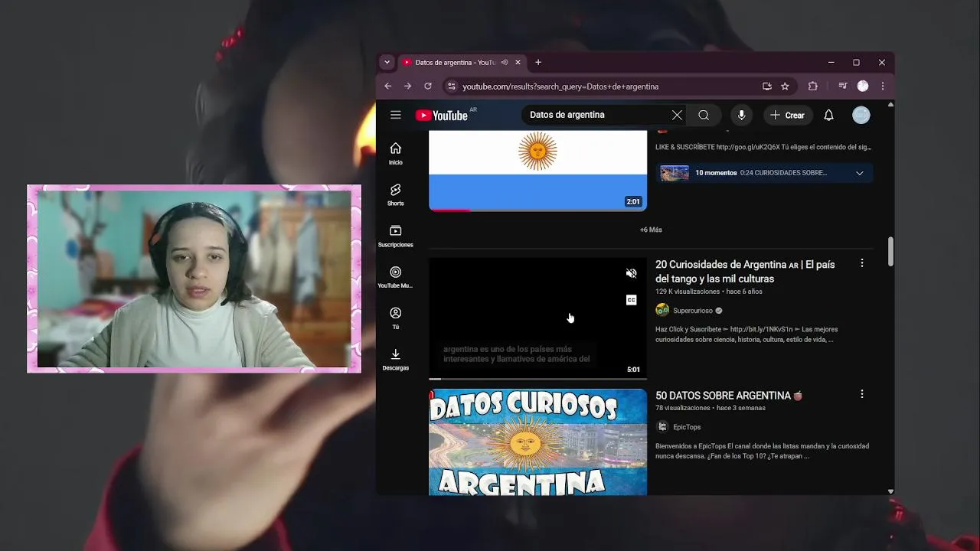Run search with magnifier button
Screen dimensions: 980x551
704,115
